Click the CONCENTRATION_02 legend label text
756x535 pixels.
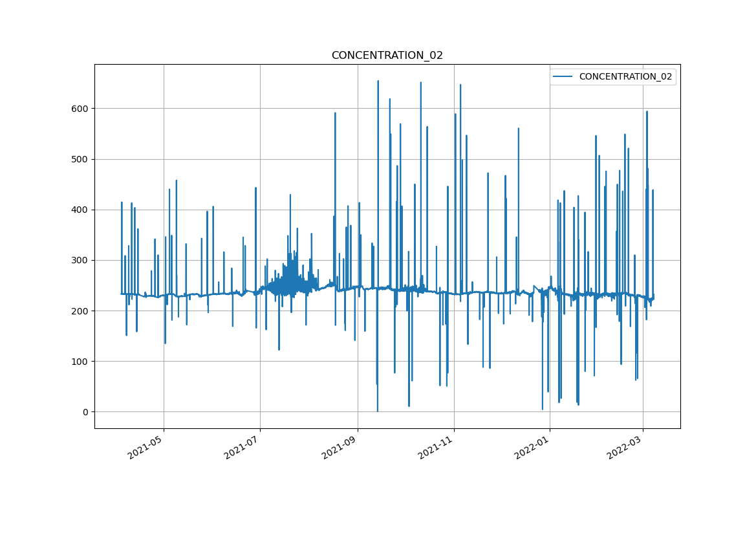[625, 76]
